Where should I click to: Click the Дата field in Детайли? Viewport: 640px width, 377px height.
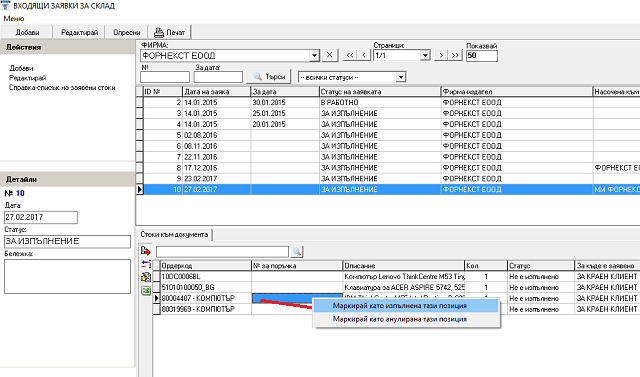click(x=41, y=217)
